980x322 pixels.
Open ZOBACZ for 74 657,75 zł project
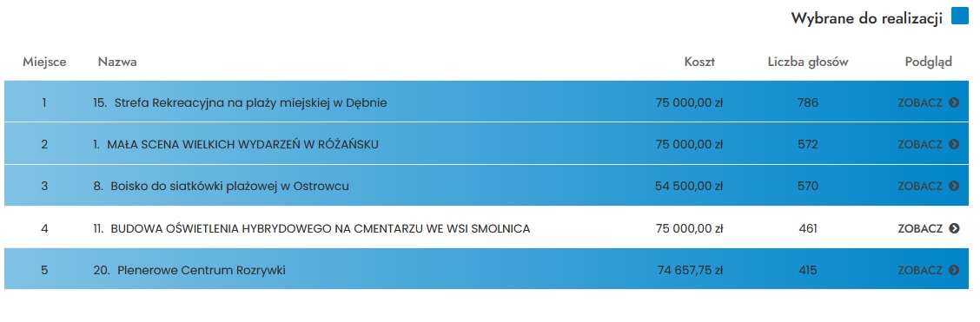tap(928, 270)
